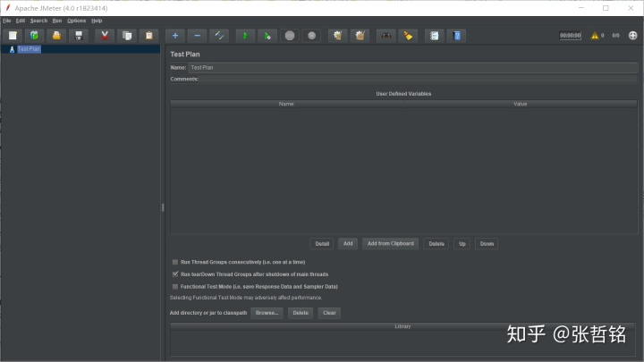Start the test with green play icon
The height and width of the screenshot is (362, 644).
(x=246, y=36)
